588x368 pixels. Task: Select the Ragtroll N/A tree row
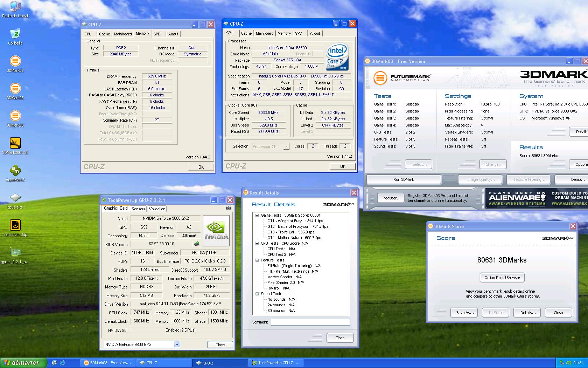(279, 288)
